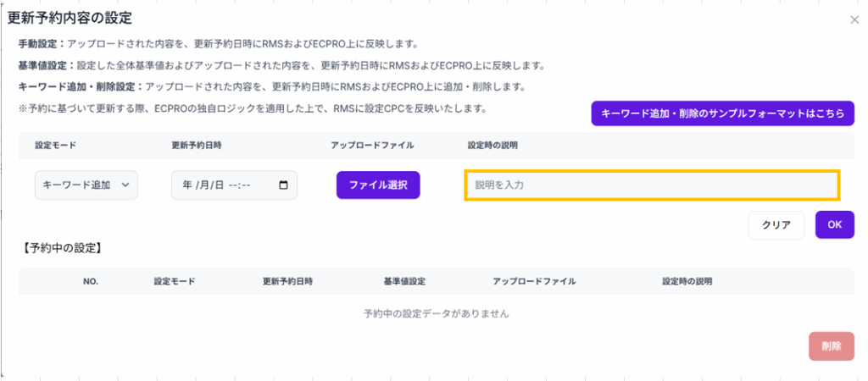Select the 日 segment of the date input

click(x=219, y=185)
